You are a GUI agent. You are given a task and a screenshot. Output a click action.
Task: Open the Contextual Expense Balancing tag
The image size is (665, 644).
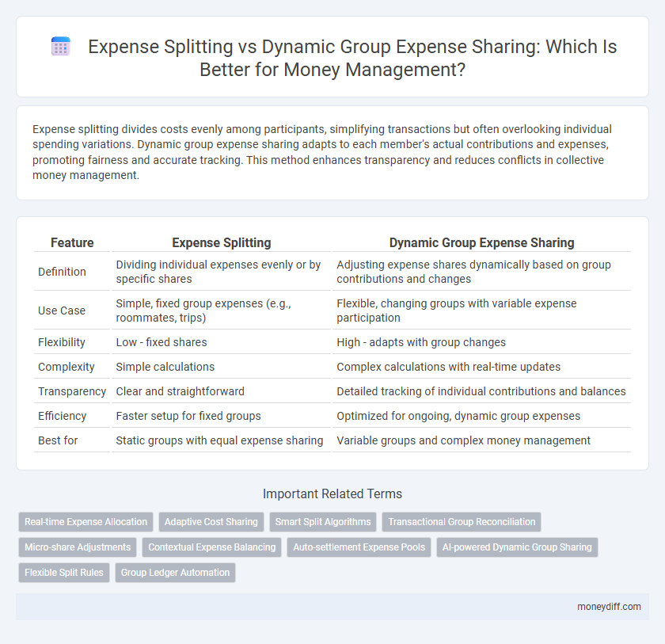[x=211, y=547]
